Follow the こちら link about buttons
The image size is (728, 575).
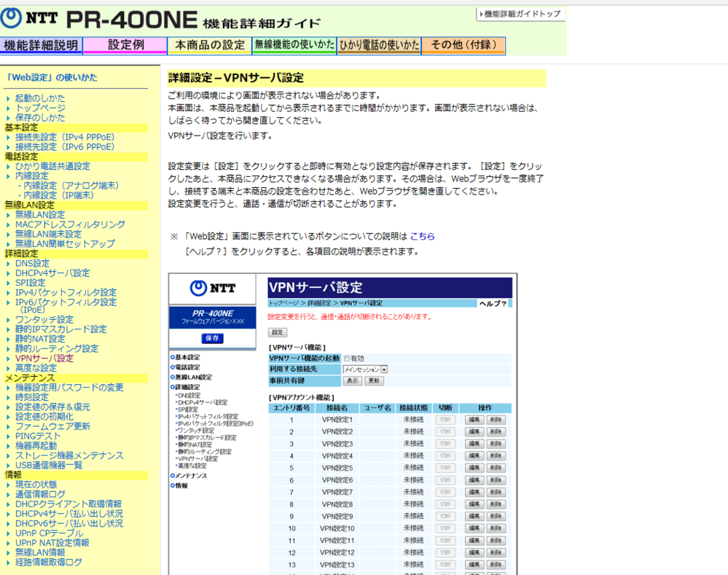click(x=422, y=236)
